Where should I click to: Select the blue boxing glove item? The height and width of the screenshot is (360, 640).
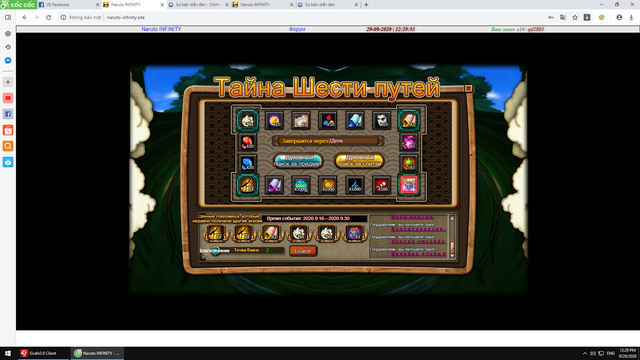(x=247, y=163)
